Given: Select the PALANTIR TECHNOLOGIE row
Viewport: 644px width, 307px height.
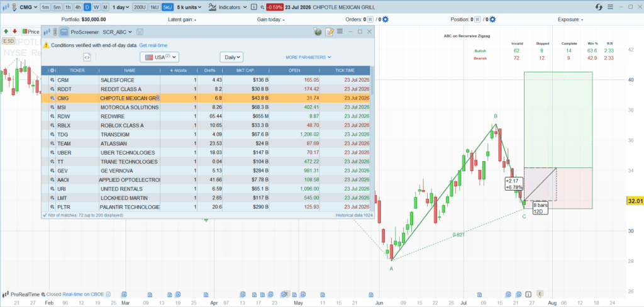Looking at the screenshot, I should point(206,206).
